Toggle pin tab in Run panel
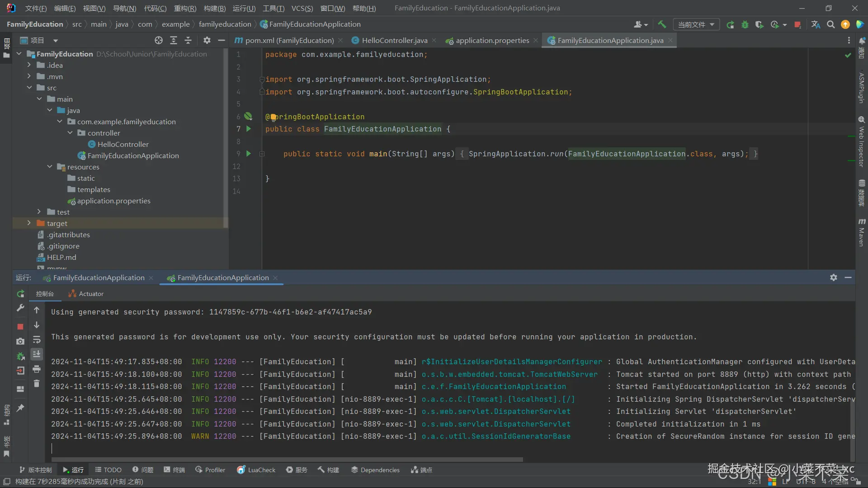Image resolution: width=868 pixels, height=488 pixels. [20, 408]
